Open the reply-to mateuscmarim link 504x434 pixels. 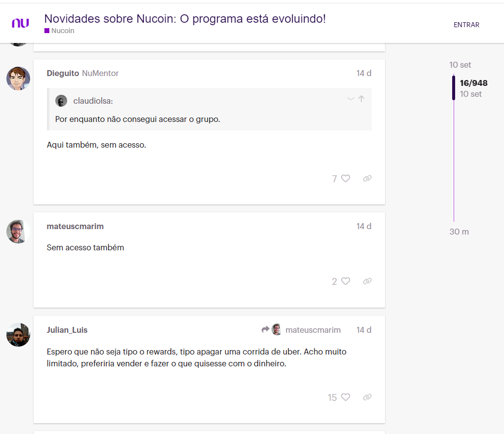click(313, 330)
